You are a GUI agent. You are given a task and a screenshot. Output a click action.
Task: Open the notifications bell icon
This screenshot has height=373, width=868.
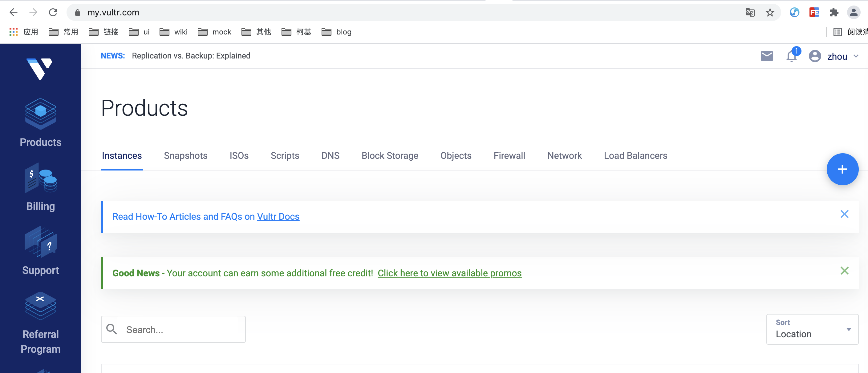[791, 56]
